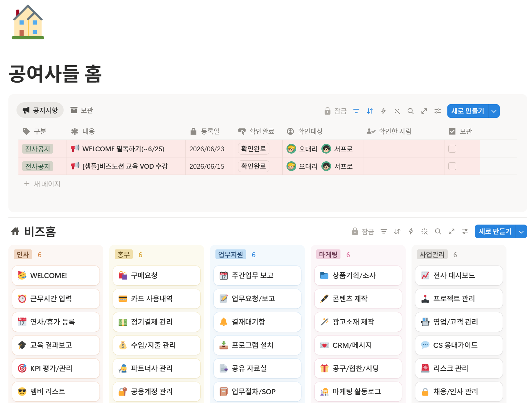Click automation lightning icon in 비즈홈 toolbar
Image resolution: width=532 pixels, height=403 pixels.
point(411,231)
